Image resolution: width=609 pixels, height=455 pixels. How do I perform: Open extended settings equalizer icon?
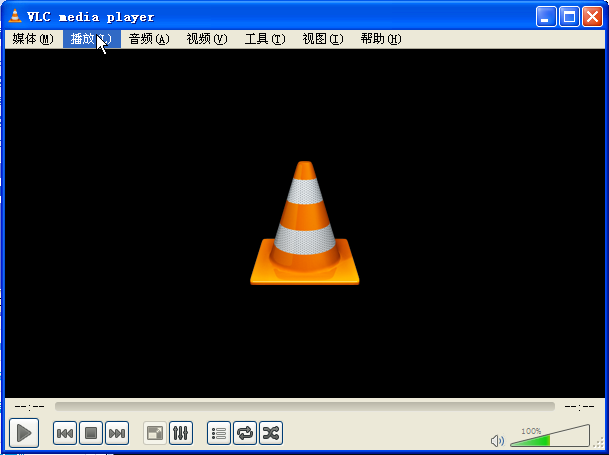click(x=181, y=433)
